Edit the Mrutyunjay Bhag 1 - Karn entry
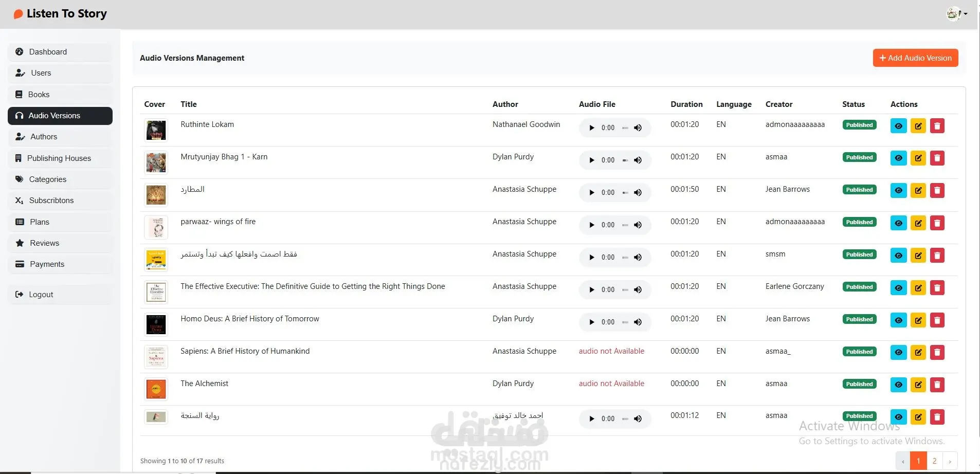The image size is (980, 474). (918, 158)
